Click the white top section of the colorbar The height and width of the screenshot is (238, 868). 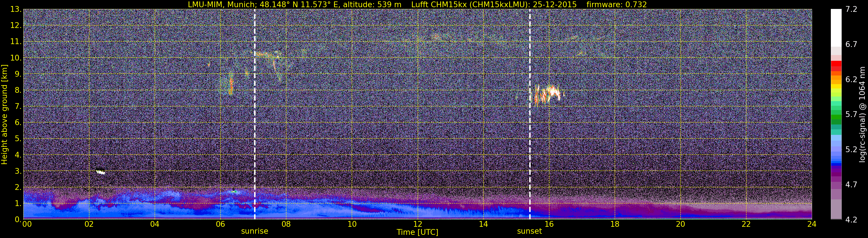coord(836,28)
